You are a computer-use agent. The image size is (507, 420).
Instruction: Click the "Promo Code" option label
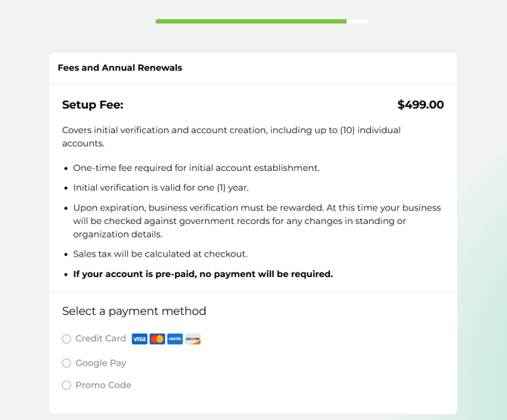point(103,385)
